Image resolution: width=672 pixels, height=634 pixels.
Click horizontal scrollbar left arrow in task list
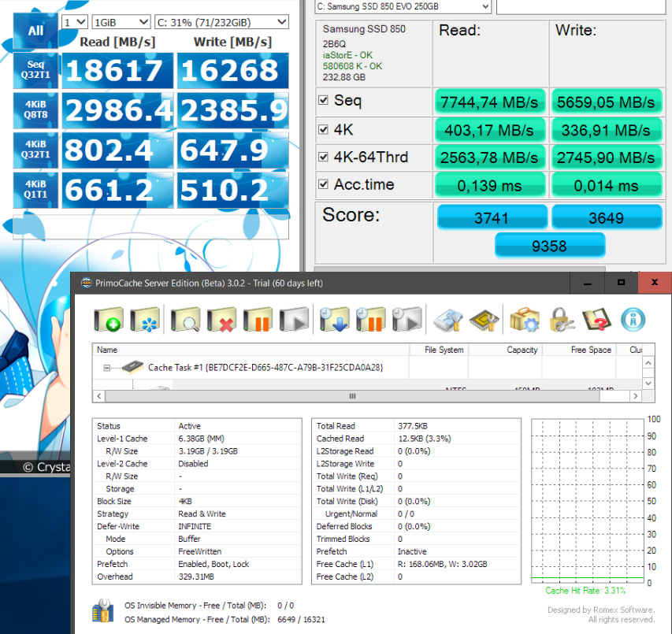(99, 396)
